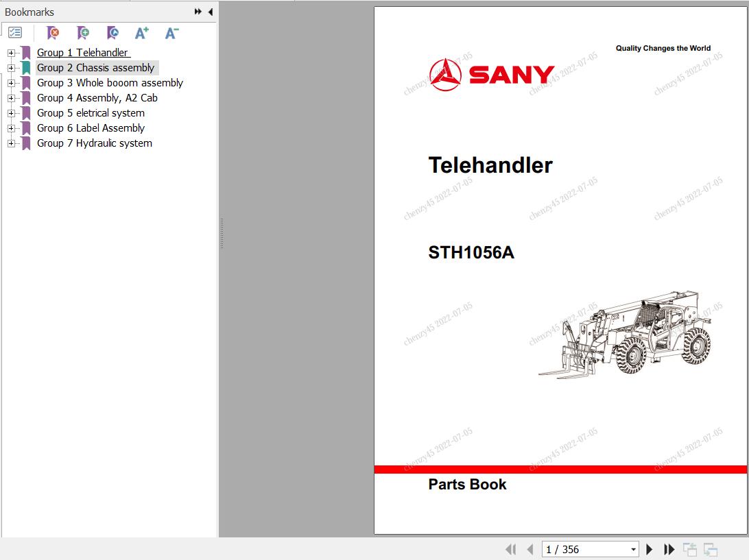Viewport: 749px width, 560px height.
Task: Expand Group 4 Assembly A2 Cab
Action: [10, 97]
